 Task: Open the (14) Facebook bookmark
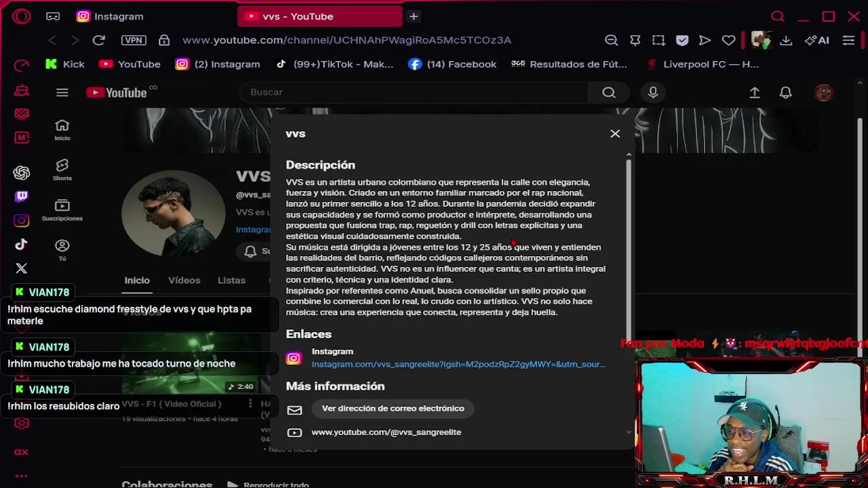point(452,64)
